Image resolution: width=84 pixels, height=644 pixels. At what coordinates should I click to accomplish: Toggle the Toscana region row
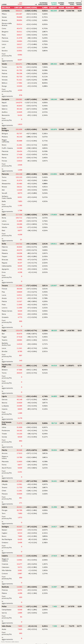click(x=5, y=285)
